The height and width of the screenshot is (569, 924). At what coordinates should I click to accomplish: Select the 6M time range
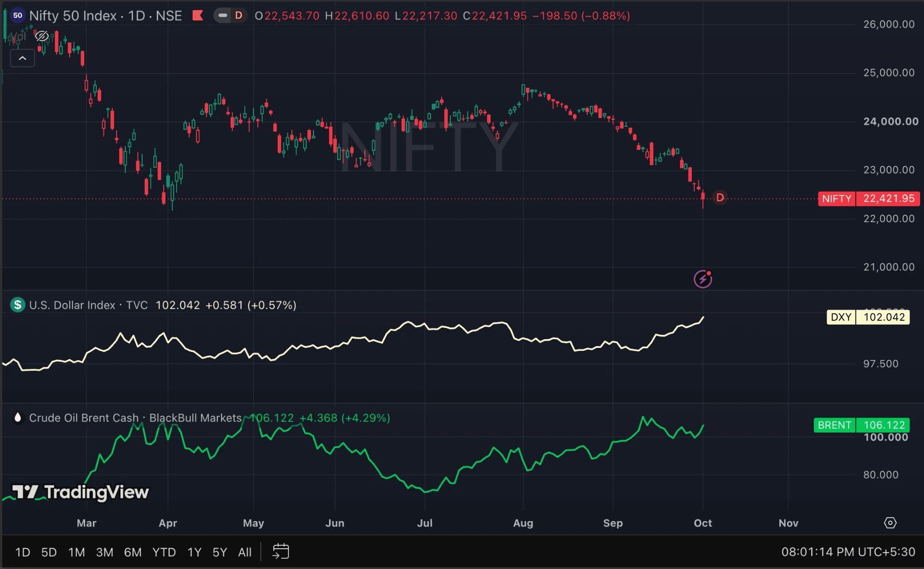tap(133, 552)
